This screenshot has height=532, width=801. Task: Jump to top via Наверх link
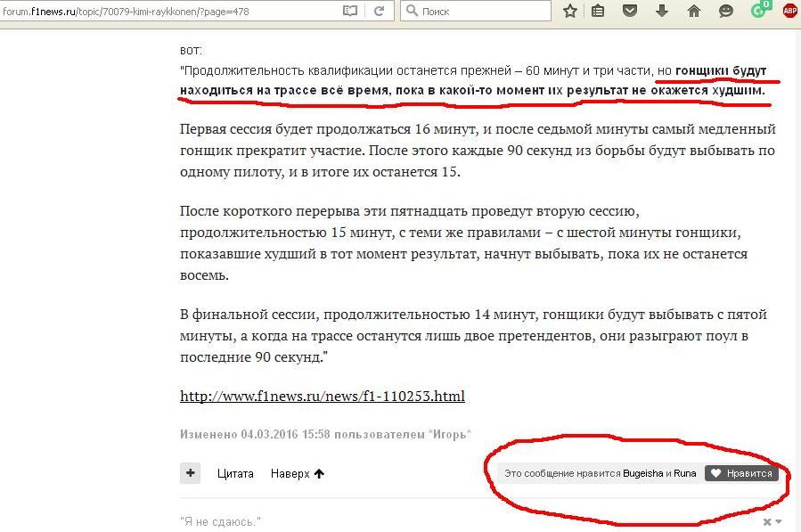pos(298,473)
